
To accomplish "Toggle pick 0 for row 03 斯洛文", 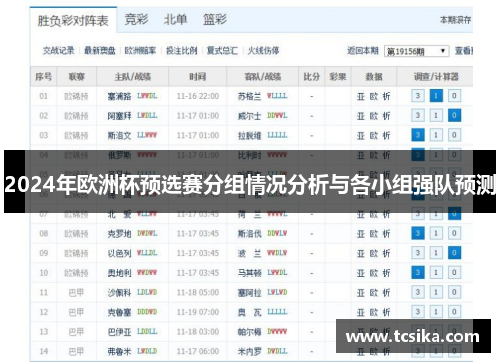I will pyautogui.click(x=454, y=135).
